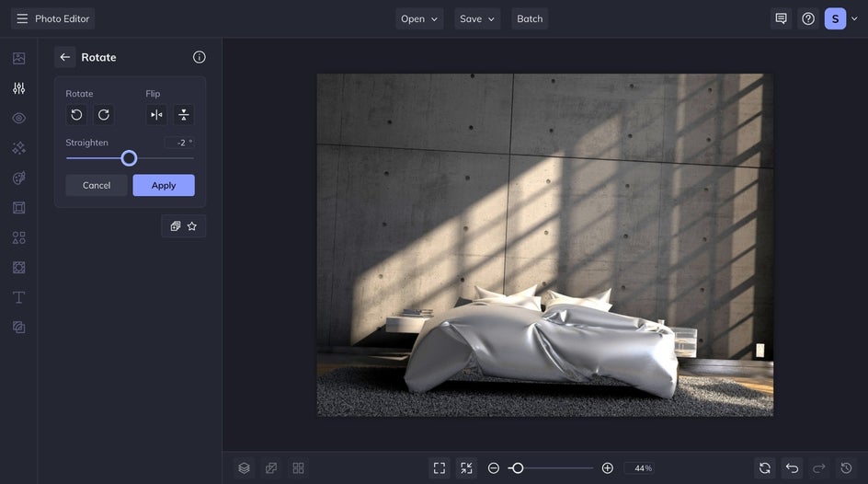Click the compare before-after icon
The height and width of the screenshot is (484, 868).
click(x=271, y=468)
